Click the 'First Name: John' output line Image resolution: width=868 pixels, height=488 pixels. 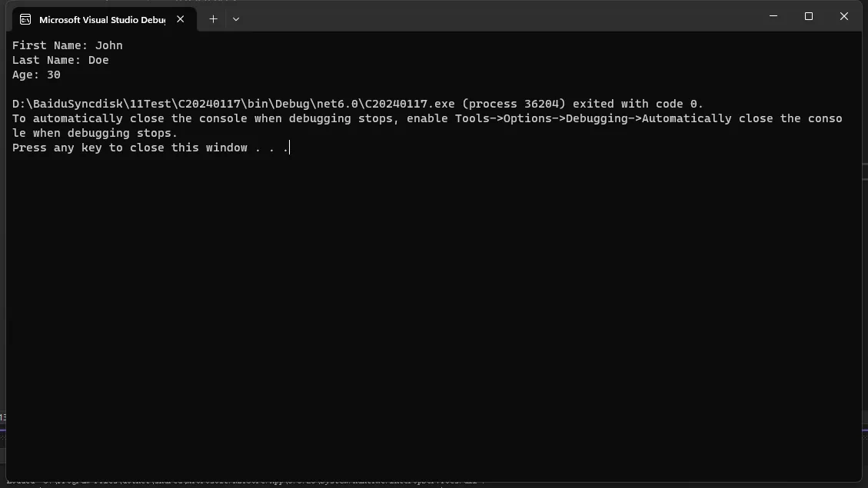coord(68,45)
